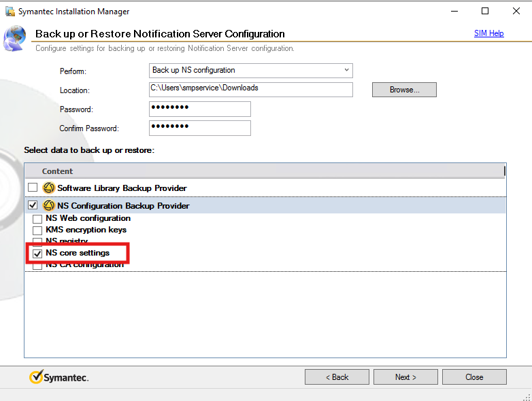Go to previous step with Back button

pos(337,377)
